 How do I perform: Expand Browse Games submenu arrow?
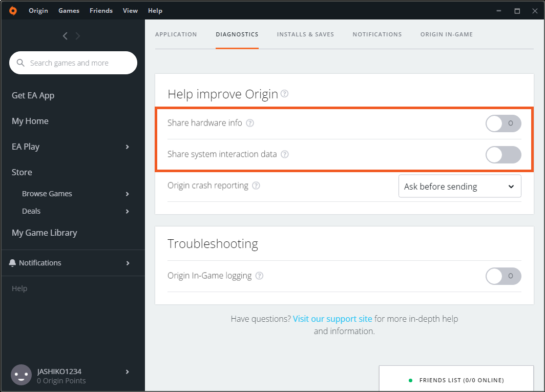pyautogui.click(x=127, y=194)
